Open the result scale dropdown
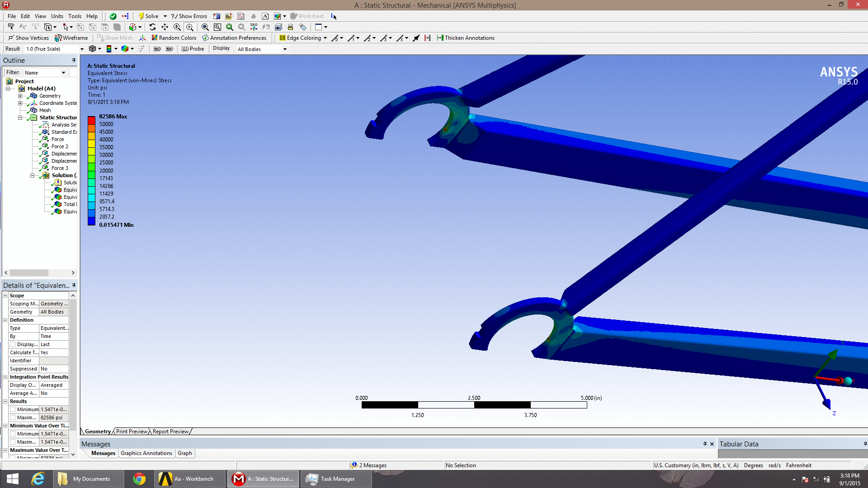 point(82,49)
